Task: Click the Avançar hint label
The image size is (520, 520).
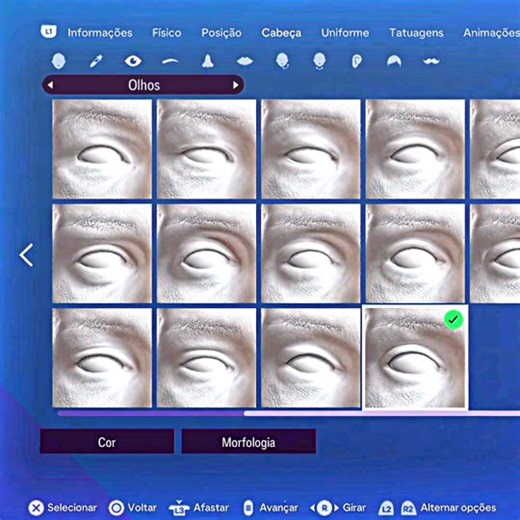Action: (279, 508)
